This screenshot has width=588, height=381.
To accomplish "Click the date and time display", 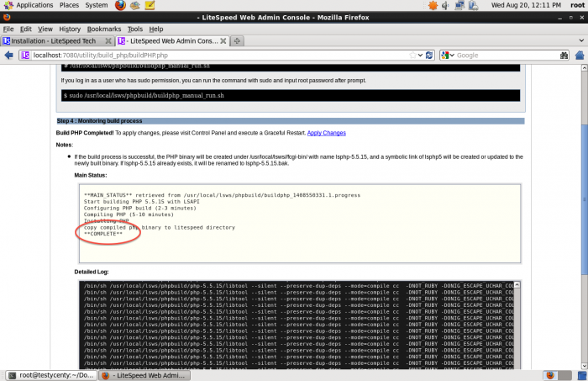I will [526, 5].
